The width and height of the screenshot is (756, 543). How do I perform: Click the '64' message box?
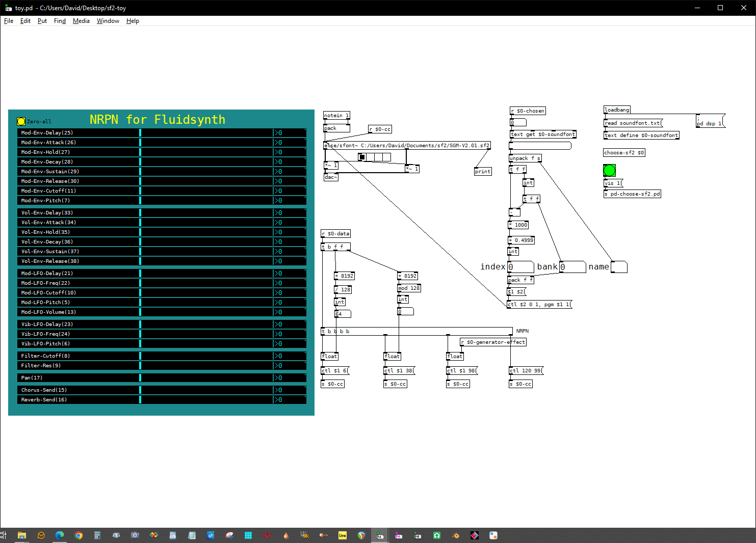[x=343, y=314]
